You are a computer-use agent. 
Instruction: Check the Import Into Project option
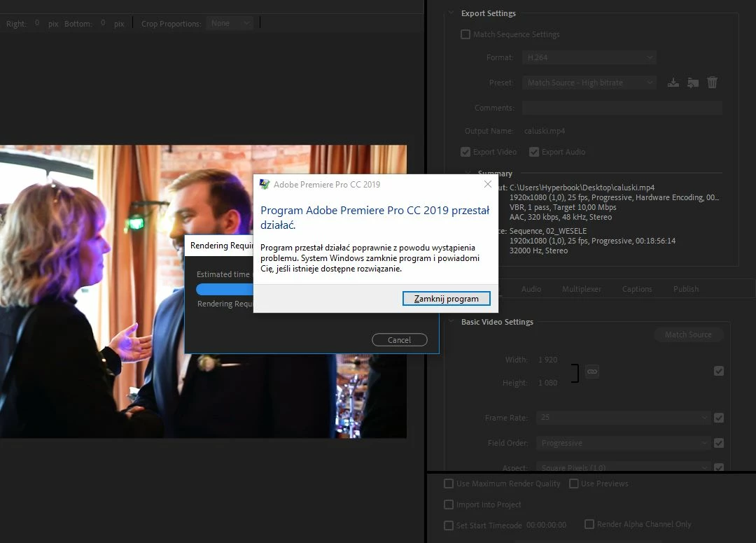pos(449,505)
